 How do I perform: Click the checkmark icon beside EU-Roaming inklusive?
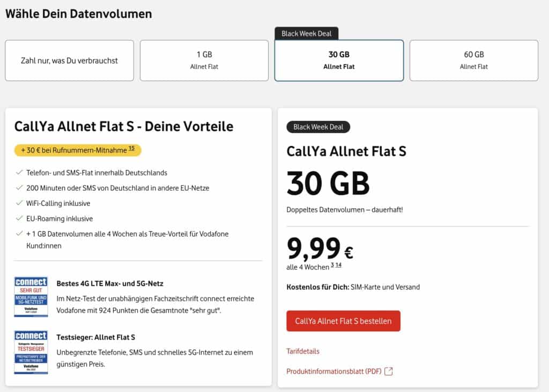[x=20, y=219]
